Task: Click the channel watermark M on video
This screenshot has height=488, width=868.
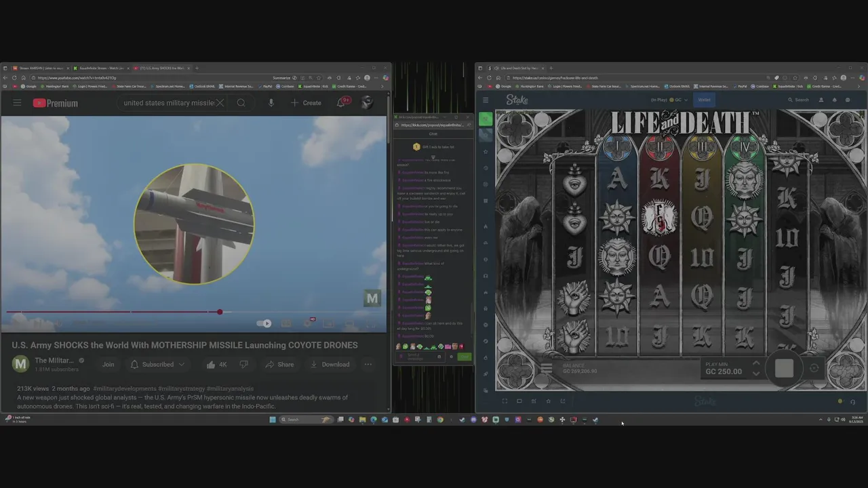Action: point(372,298)
